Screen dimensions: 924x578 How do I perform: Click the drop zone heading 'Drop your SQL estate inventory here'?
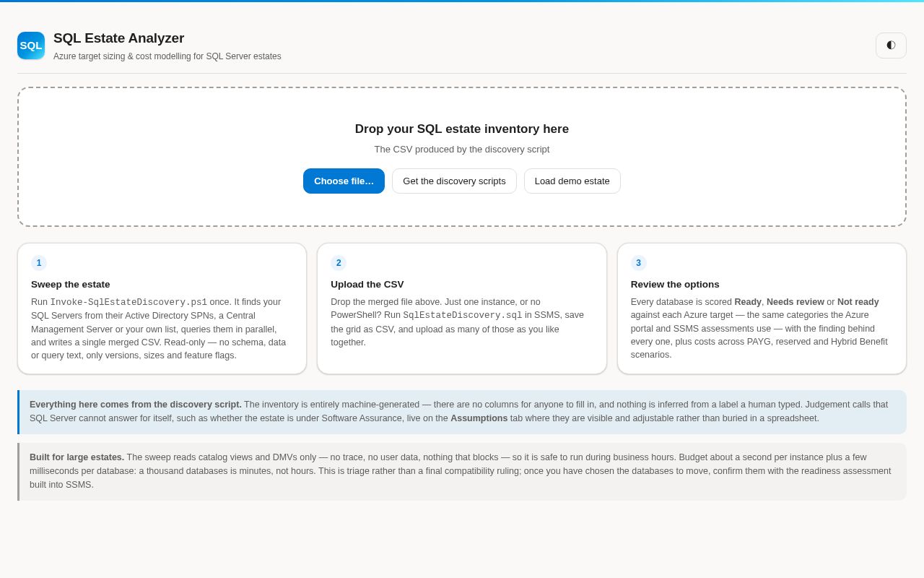click(x=462, y=129)
